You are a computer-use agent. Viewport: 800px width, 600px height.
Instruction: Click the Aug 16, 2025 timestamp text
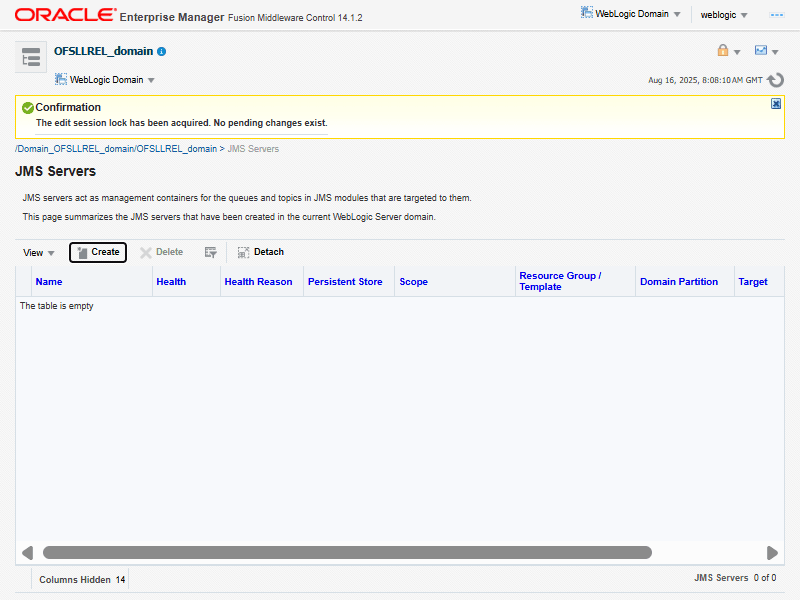click(x=705, y=80)
